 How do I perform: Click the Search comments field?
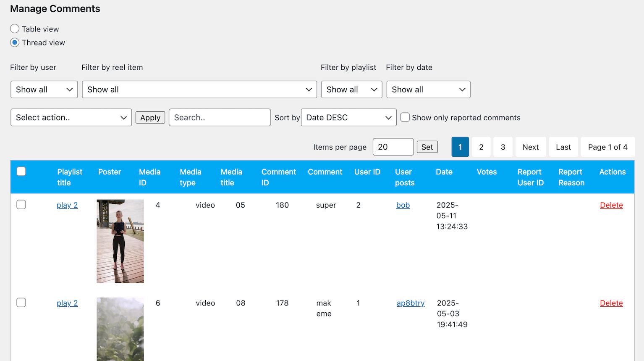click(220, 118)
